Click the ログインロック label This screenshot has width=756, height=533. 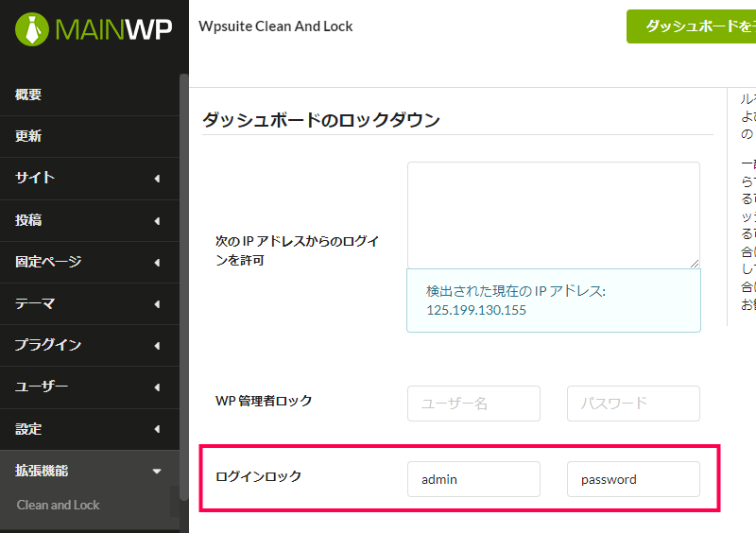point(258,476)
